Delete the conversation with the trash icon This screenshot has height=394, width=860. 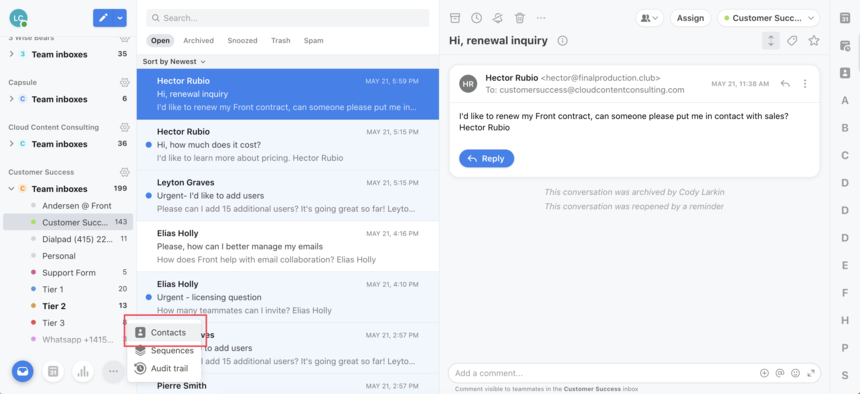520,18
